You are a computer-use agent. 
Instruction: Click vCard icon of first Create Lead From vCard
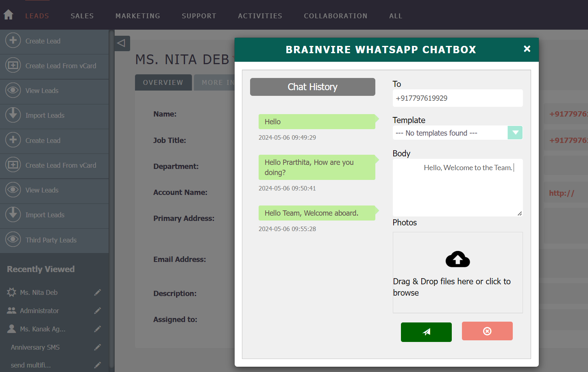point(13,65)
